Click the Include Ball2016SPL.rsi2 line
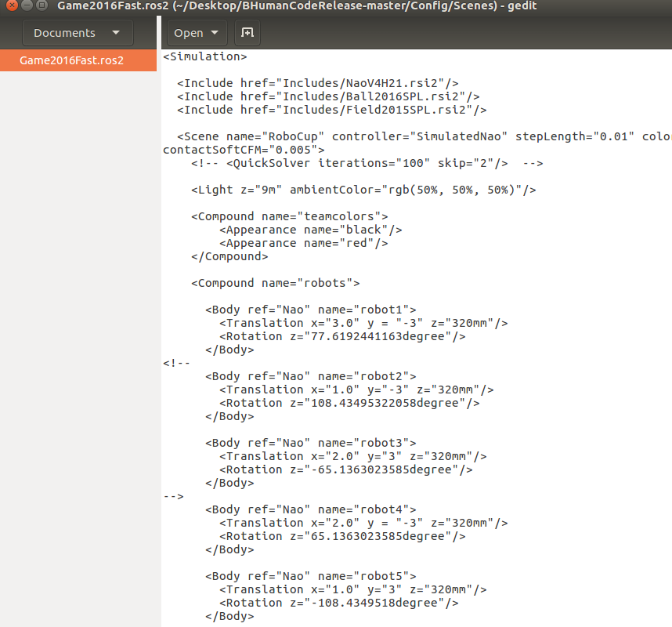 point(328,96)
